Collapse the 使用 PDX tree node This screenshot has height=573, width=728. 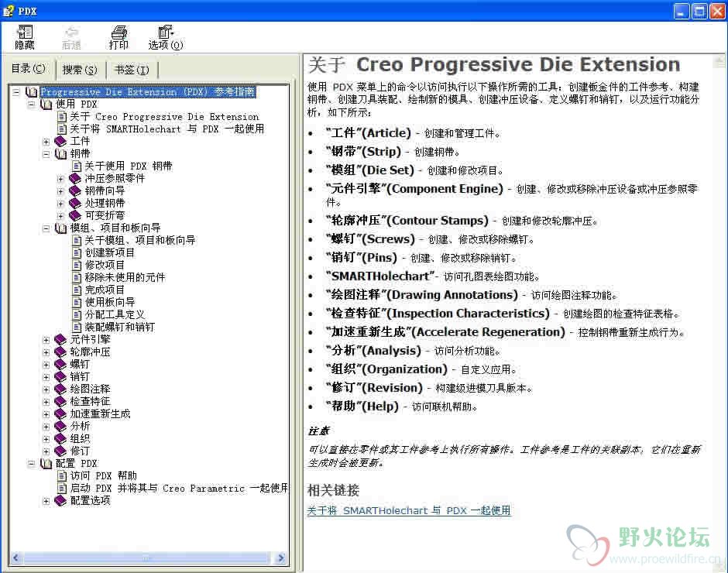click(31, 105)
